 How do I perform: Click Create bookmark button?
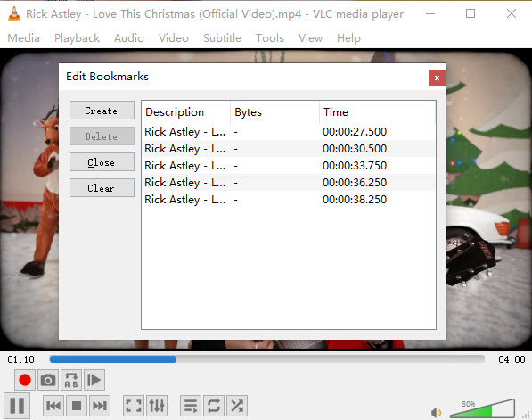[102, 111]
